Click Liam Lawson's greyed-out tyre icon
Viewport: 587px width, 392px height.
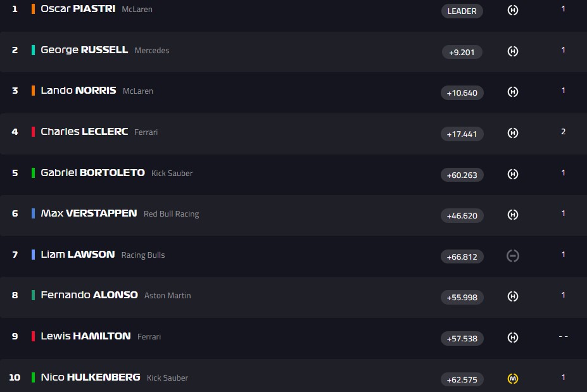pyautogui.click(x=513, y=256)
